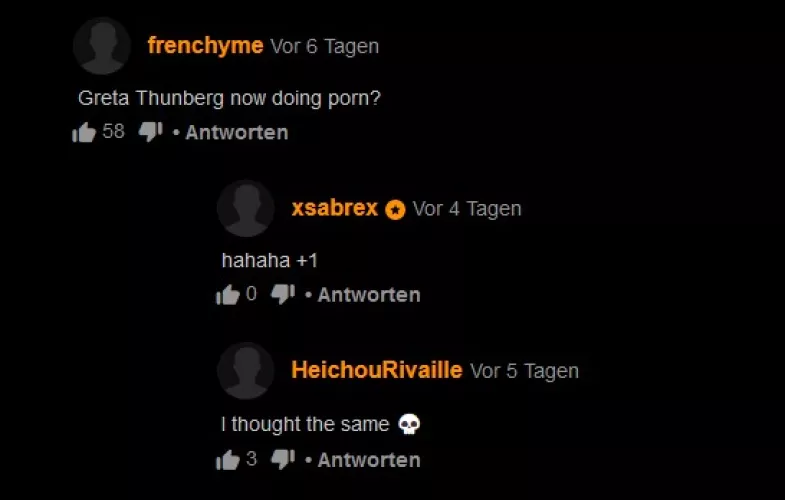The width and height of the screenshot is (785, 500).
Task: Visit the xsabrex user profile link
Action: pos(334,208)
